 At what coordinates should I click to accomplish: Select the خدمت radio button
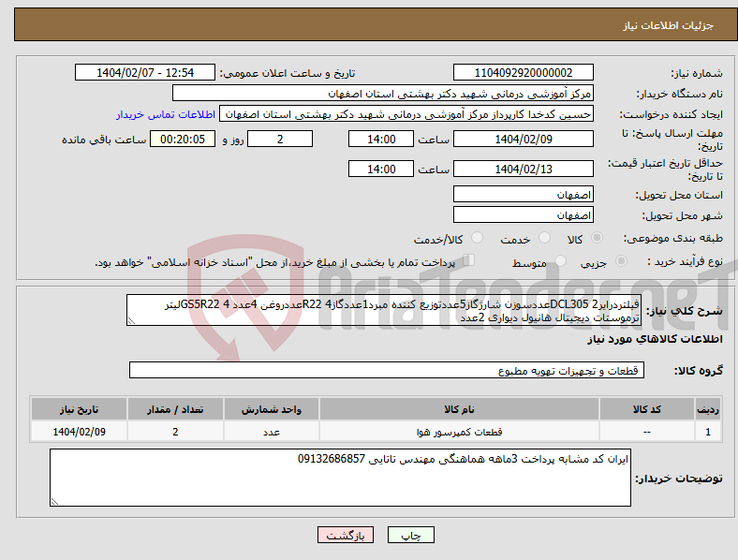point(544,238)
